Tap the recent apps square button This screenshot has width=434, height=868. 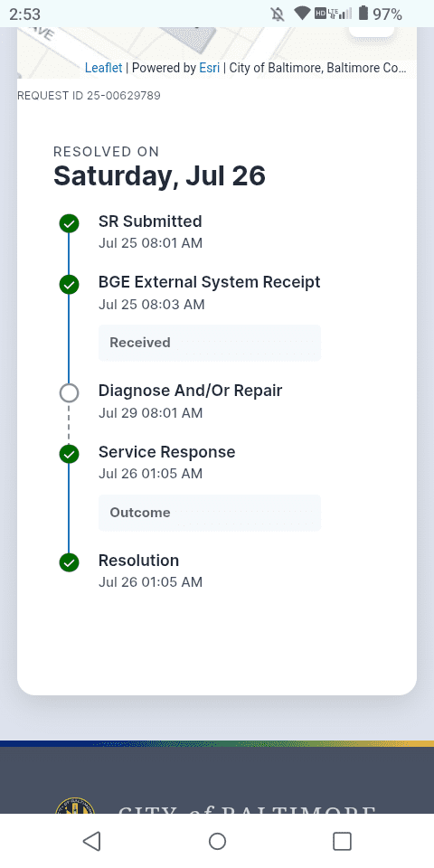tap(342, 841)
